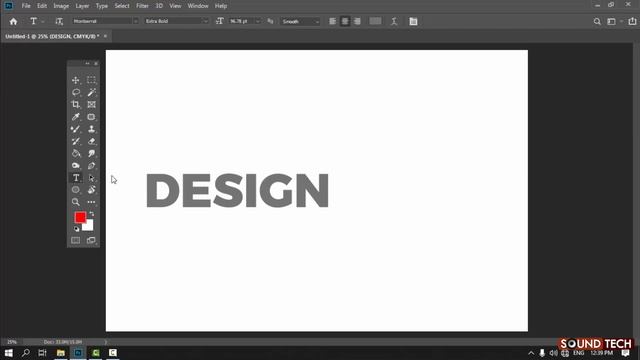Click the Home icon in options bar

13,21
